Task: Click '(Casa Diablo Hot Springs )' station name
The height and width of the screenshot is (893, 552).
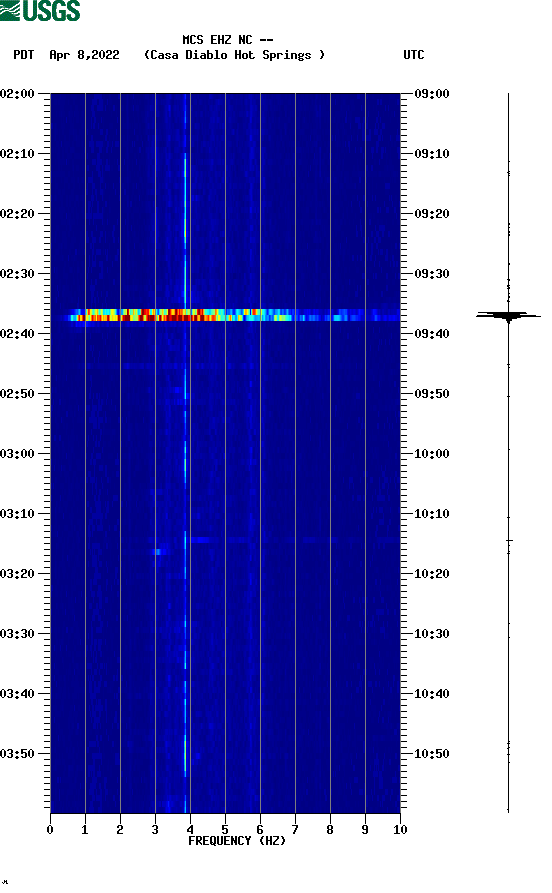Action: [x=234, y=55]
